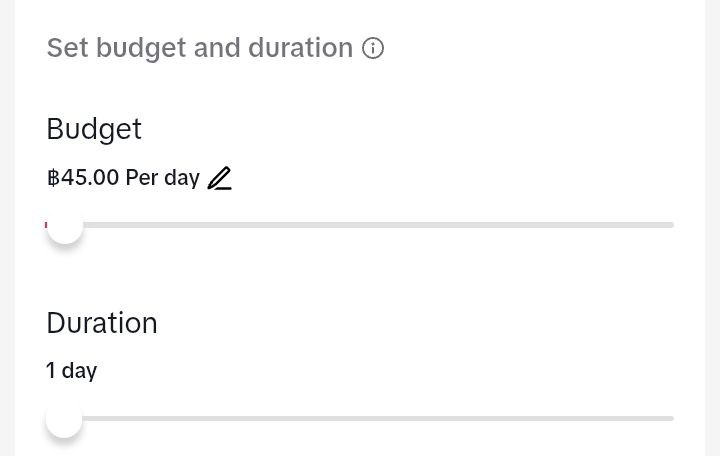The height and width of the screenshot is (456, 720).
Task: Jump Budget slider to the track midpoint
Action: (x=360, y=225)
